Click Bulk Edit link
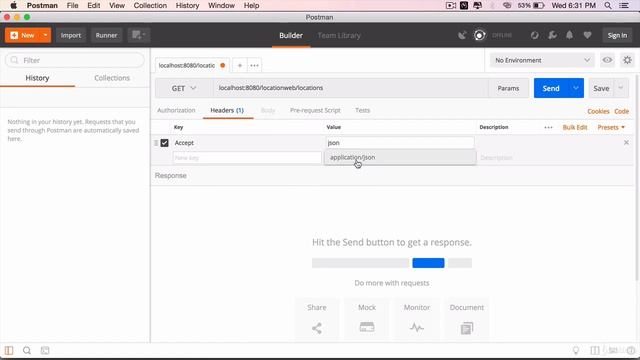The height and width of the screenshot is (360, 640). (575, 127)
